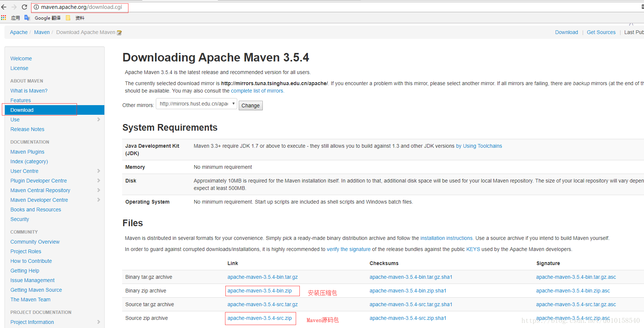Expand Maven Developer Centre submenu arrow
The width and height of the screenshot is (644, 328).
pyautogui.click(x=98, y=200)
